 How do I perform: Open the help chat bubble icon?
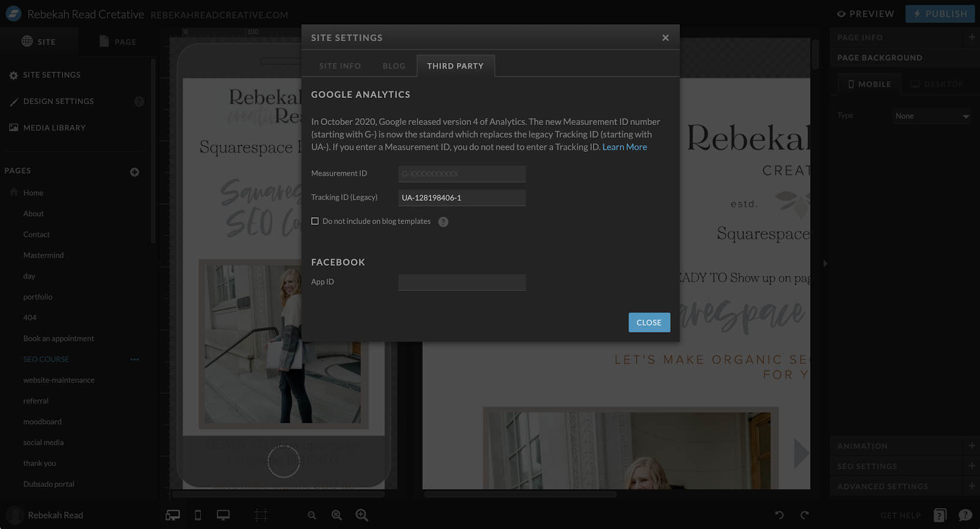click(x=965, y=516)
